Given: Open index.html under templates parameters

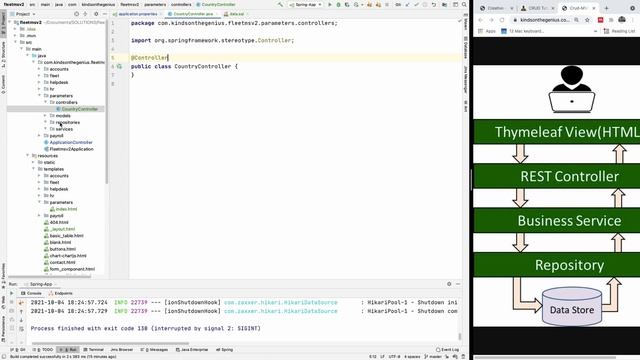Looking at the screenshot, I should click(66, 209).
